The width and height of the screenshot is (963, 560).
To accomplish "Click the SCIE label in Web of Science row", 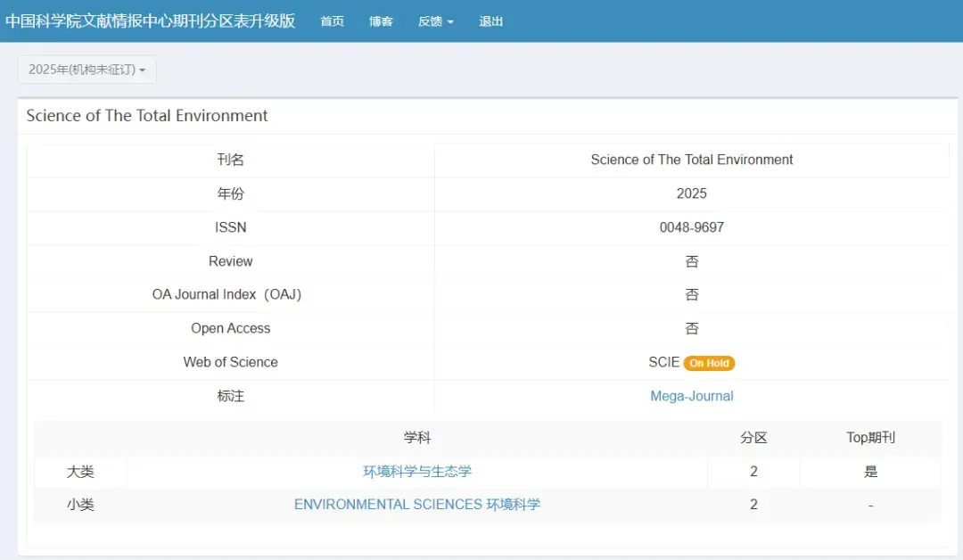I will pos(662,362).
